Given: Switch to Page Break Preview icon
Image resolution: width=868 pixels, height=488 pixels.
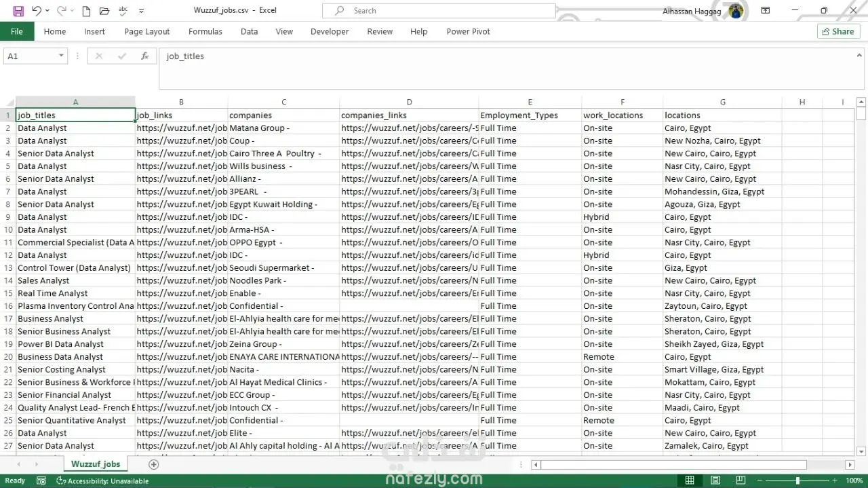Looking at the screenshot, I should click(741, 481).
